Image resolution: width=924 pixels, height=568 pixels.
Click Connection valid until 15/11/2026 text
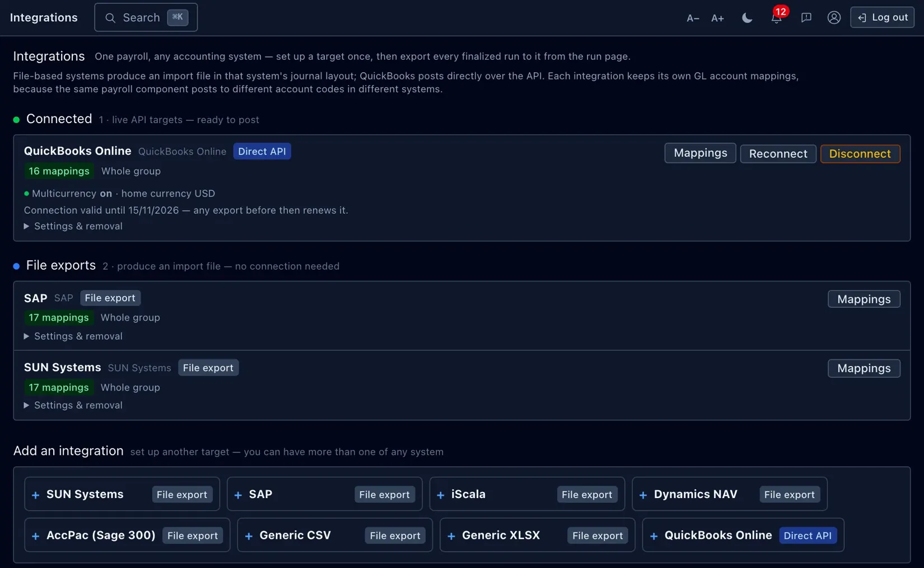pos(186,210)
